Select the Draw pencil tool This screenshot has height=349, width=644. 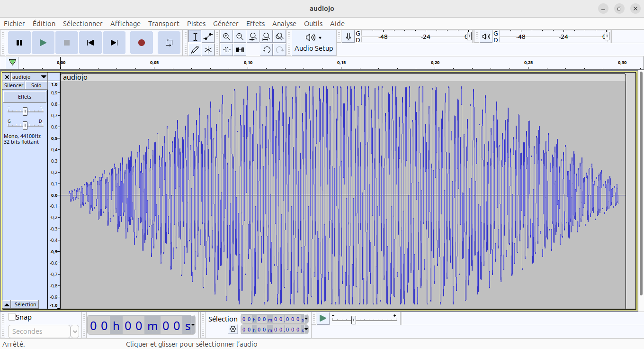point(195,49)
